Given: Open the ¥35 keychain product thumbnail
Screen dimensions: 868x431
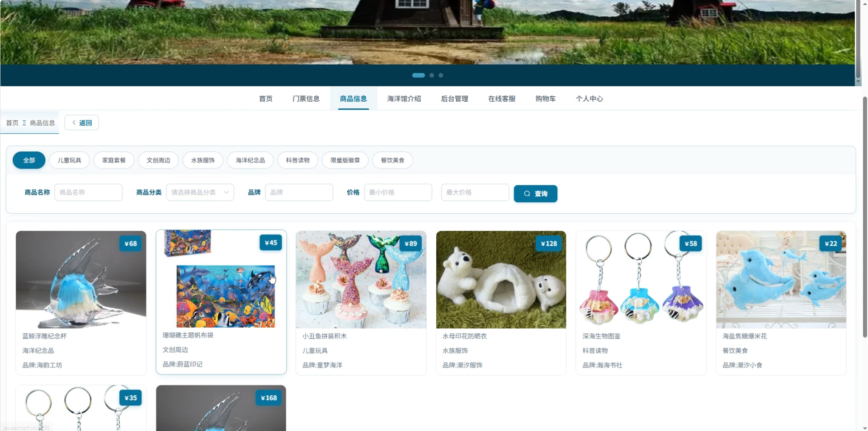Looking at the screenshot, I should [81, 408].
